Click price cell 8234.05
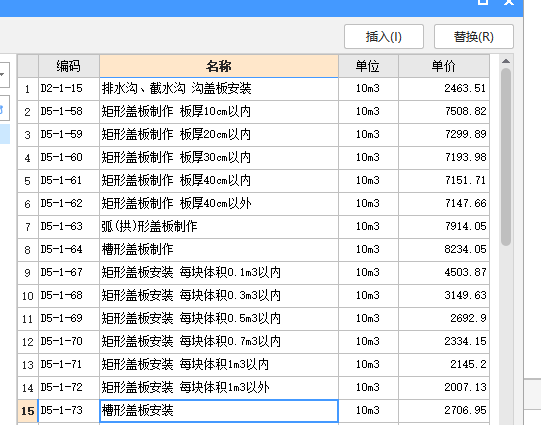 [444, 250]
